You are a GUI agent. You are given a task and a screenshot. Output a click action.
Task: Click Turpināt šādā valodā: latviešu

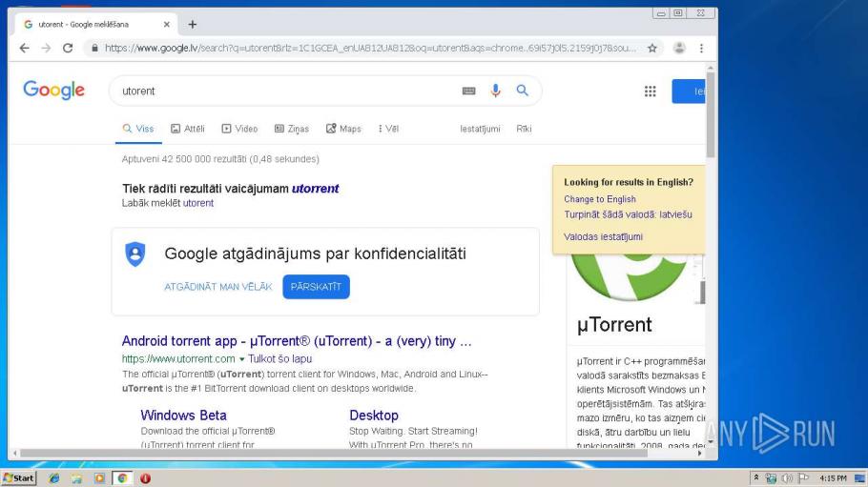click(x=628, y=214)
